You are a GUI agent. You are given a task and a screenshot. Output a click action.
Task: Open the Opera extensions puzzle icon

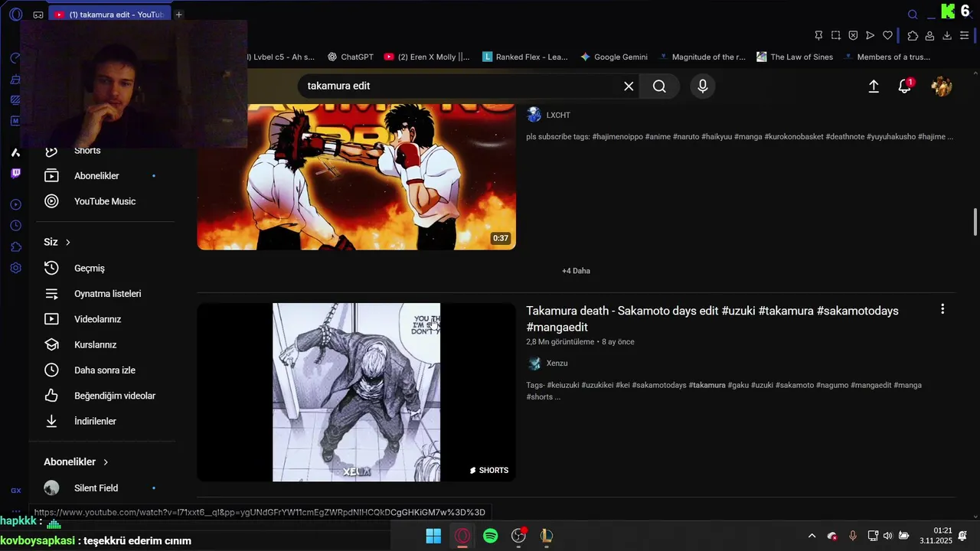[x=913, y=35]
